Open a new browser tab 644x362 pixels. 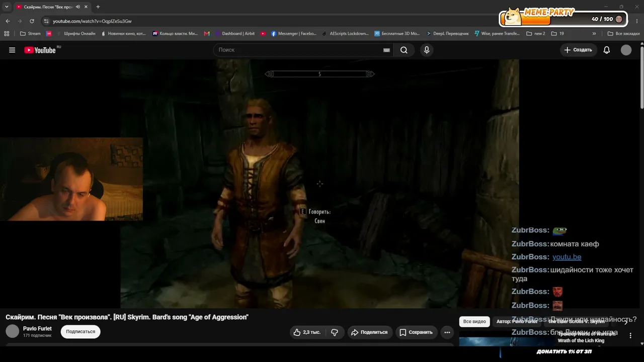pos(98,7)
